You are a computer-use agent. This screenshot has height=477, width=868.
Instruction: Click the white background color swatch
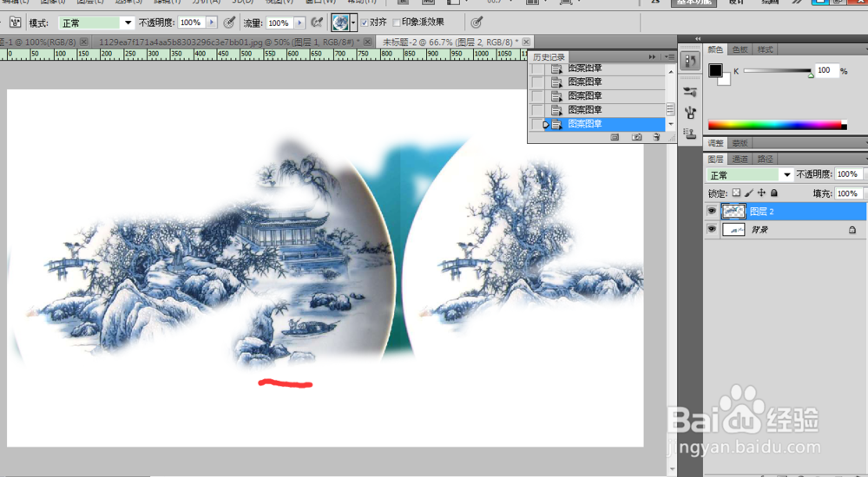pos(725,81)
